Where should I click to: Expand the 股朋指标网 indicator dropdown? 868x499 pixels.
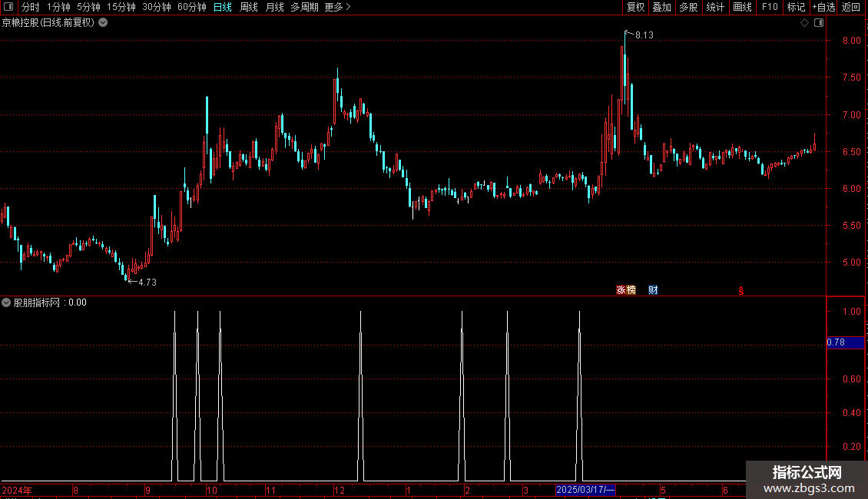6,302
